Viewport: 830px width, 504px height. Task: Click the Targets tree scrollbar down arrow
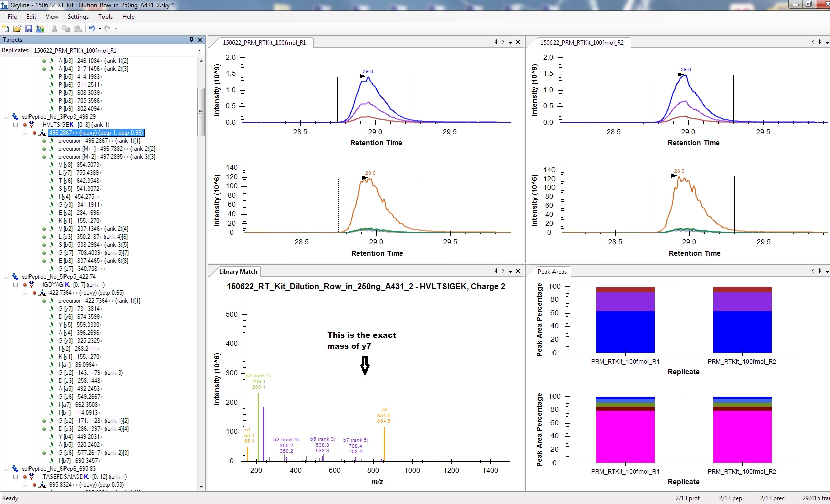click(201, 487)
